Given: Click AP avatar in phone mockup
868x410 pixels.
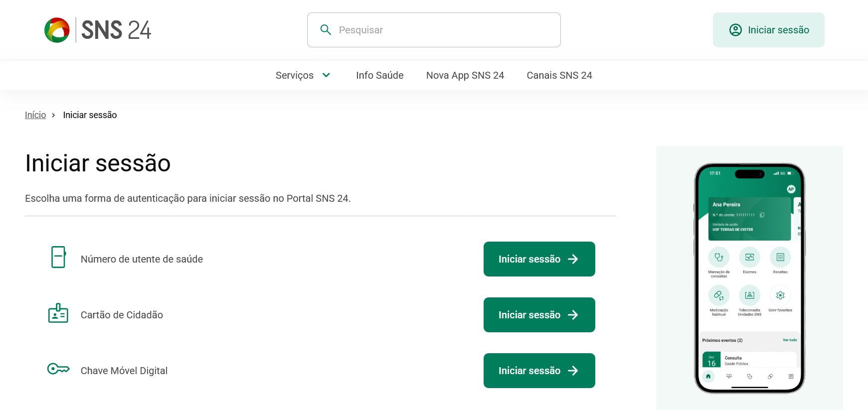Looking at the screenshot, I should (x=791, y=189).
